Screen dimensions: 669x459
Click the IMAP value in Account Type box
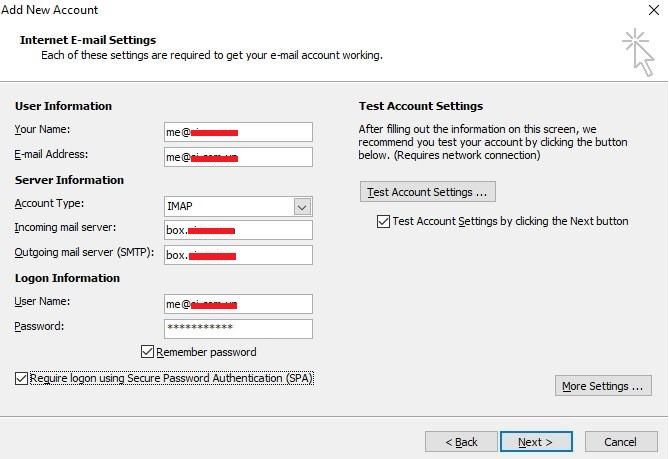(228, 206)
